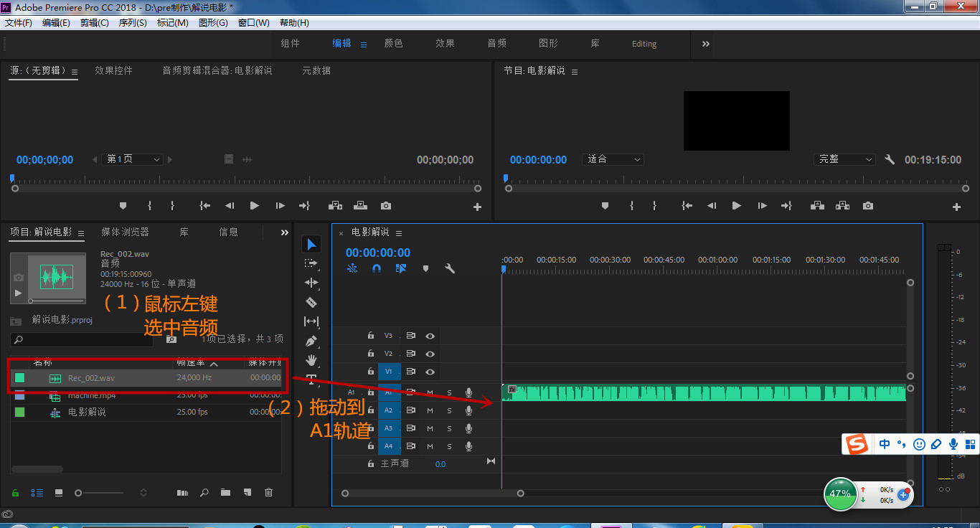Switch to the 颜色 workspace tab
The width and height of the screenshot is (980, 528).
pyautogui.click(x=393, y=43)
